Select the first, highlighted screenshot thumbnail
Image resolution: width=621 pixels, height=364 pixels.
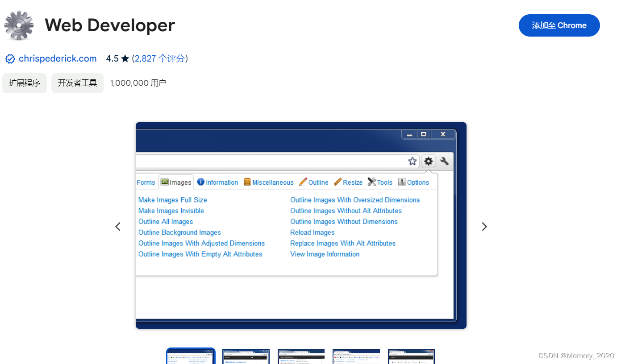click(x=191, y=356)
